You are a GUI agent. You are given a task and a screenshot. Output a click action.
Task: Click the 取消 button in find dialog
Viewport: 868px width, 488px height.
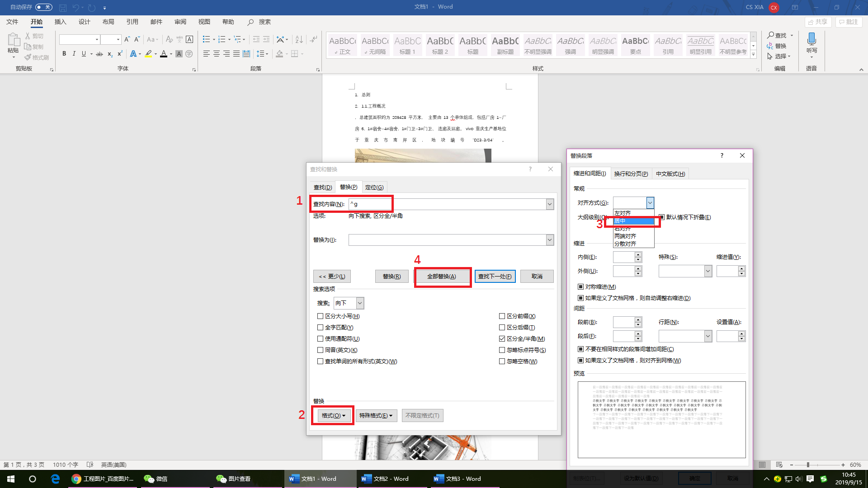click(537, 277)
